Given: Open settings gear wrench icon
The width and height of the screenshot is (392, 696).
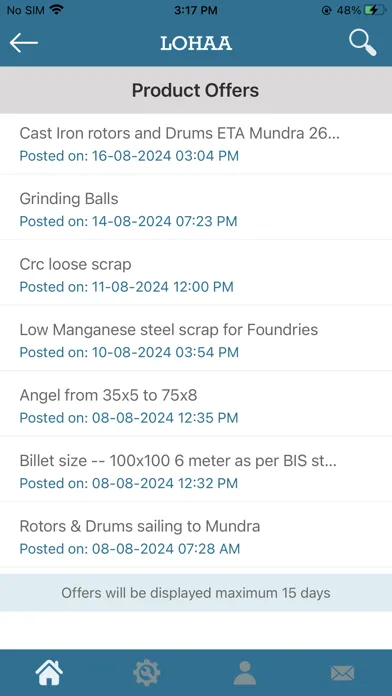Looking at the screenshot, I should click(147, 673).
